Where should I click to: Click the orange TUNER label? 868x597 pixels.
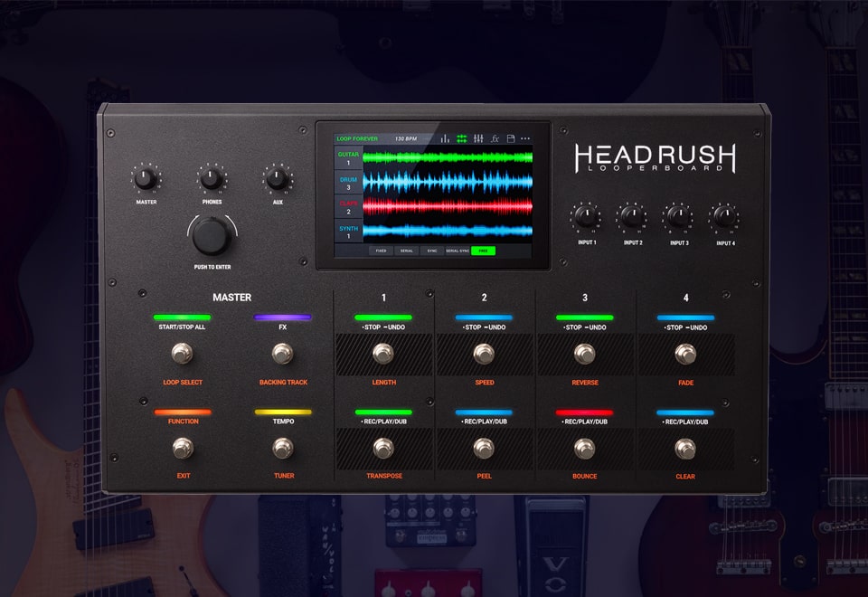click(284, 476)
